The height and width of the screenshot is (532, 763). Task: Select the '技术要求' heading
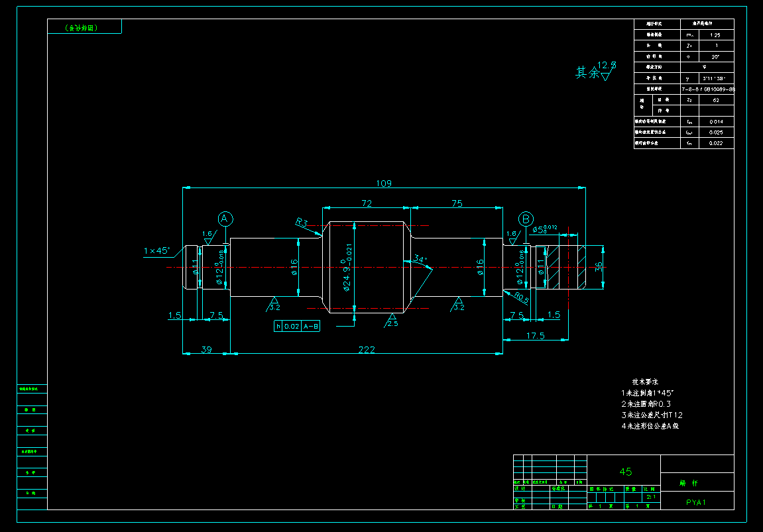pyautogui.click(x=645, y=382)
